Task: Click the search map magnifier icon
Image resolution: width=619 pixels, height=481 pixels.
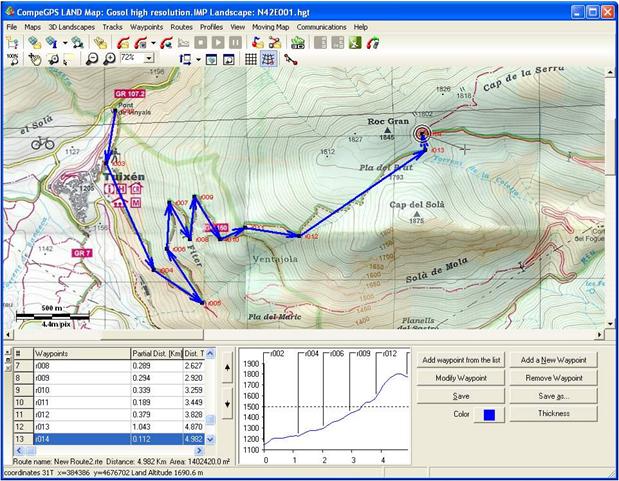Action: [x=77, y=42]
